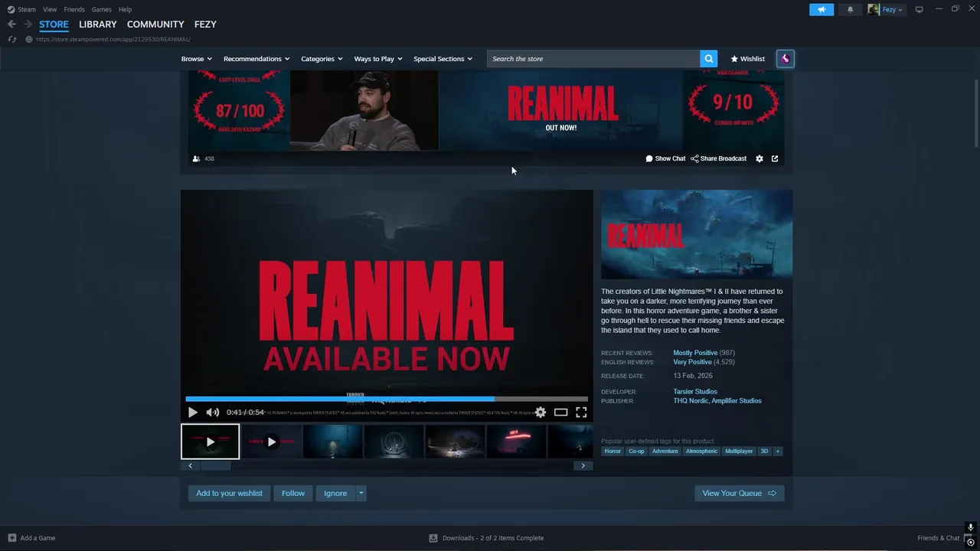
Task: Open the Games menu
Action: (x=101, y=9)
